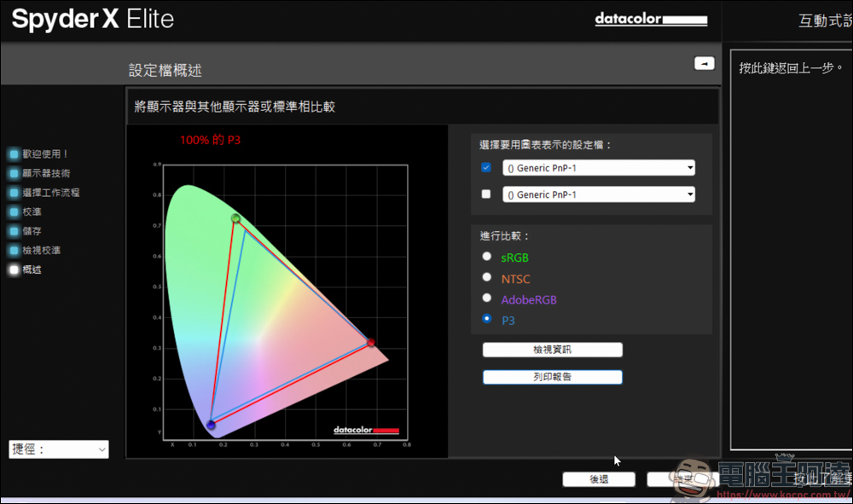Open the first Generic PnP-1 profile dropdown
Viewport: 853px width, 504px height.
tap(599, 168)
